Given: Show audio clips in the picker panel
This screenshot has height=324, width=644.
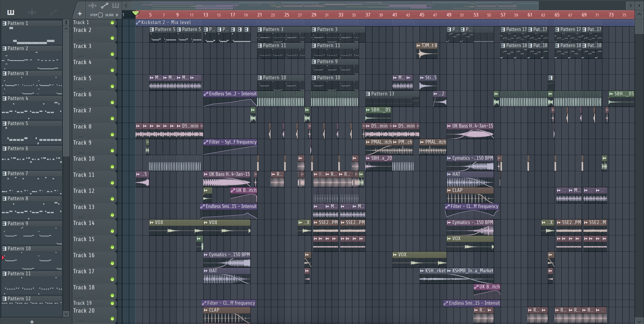Looking at the screenshot, I should pos(32,12).
